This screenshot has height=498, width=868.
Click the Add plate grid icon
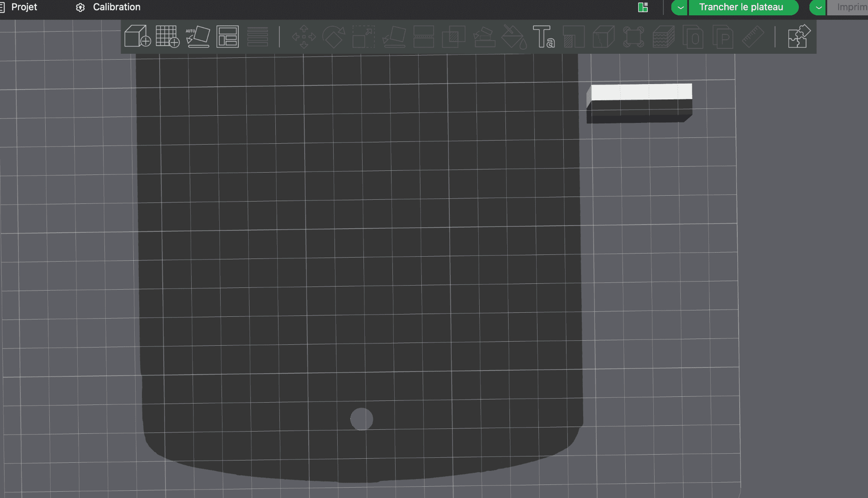(167, 36)
